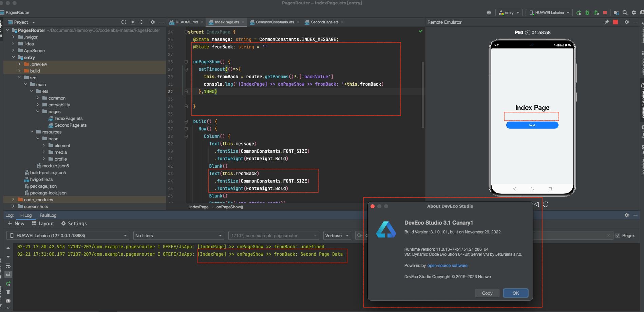Click onPageShow() breadcrumb in editor
644x312 pixels.
click(x=230, y=207)
